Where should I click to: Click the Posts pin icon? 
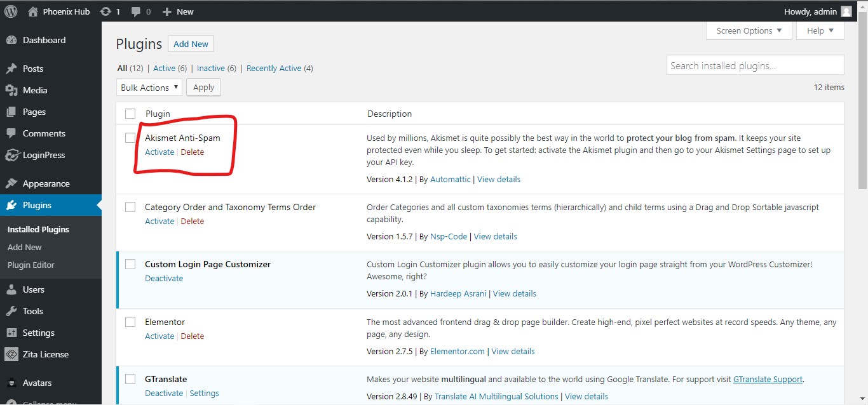tap(11, 69)
